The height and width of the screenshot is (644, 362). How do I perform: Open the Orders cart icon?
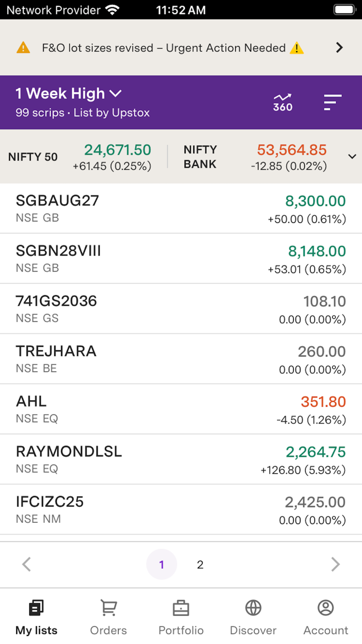pyautogui.click(x=109, y=608)
